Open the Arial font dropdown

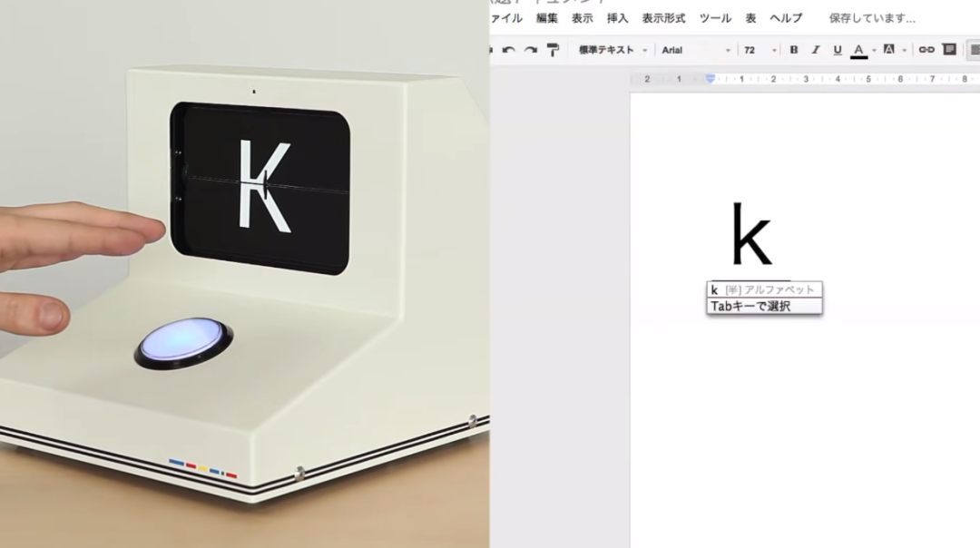(696, 50)
